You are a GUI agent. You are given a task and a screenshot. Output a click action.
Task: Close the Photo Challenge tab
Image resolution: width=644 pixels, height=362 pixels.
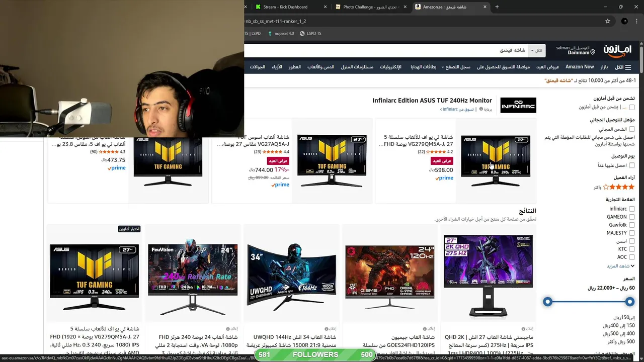click(x=405, y=7)
